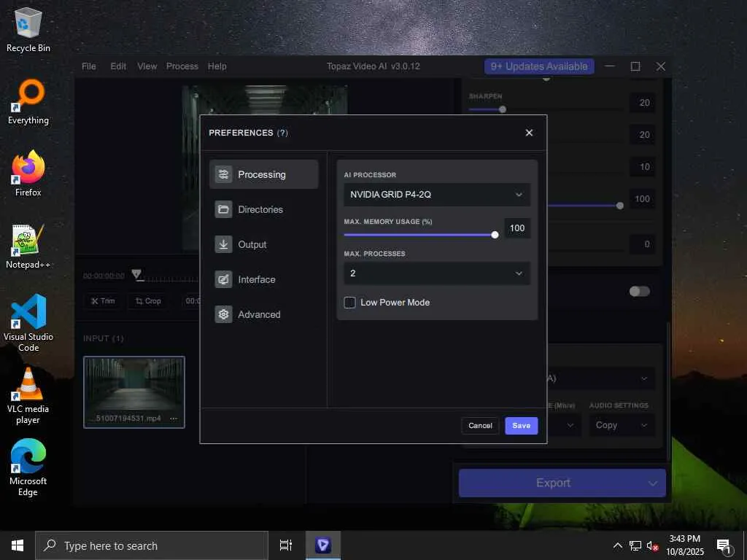Click the Export button
The height and width of the screenshot is (560, 747).
[x=553, y=483]
